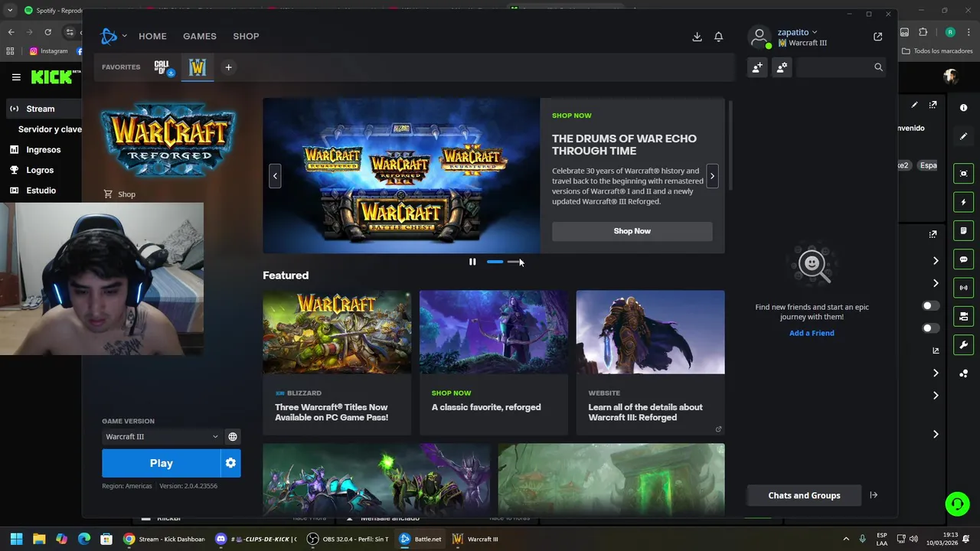Screen dimensions: 980x551
Task: Click the Battle.net content scrollbar
Action: click(730, 145)
